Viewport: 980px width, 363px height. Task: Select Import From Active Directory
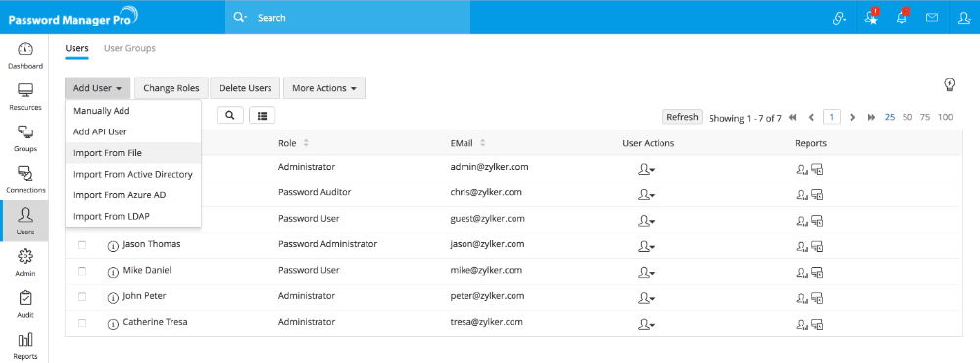tap(133, 174)
